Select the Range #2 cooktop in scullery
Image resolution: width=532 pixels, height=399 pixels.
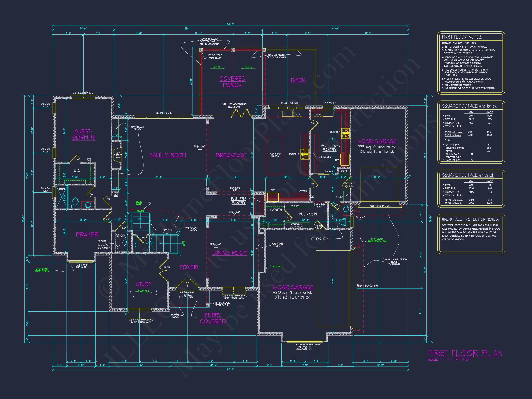346,133
